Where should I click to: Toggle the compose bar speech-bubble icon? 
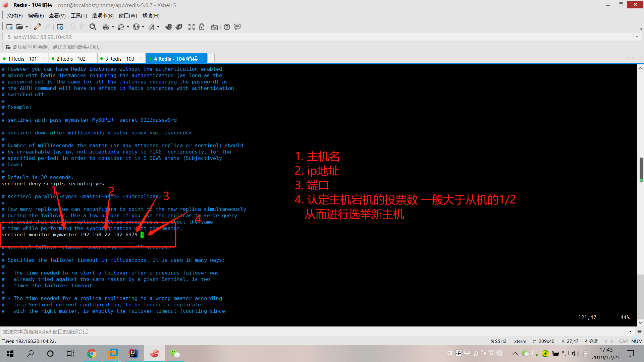(237, 27)
